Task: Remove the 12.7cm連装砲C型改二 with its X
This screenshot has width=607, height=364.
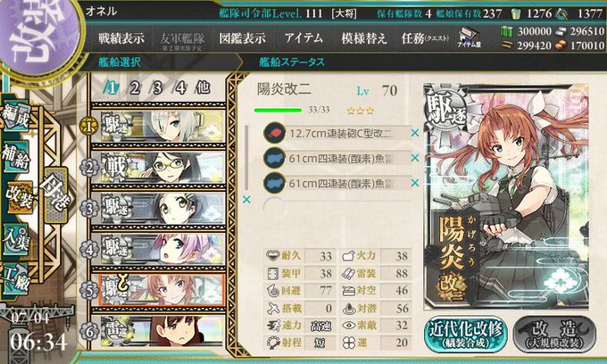Action: (414, 133)
